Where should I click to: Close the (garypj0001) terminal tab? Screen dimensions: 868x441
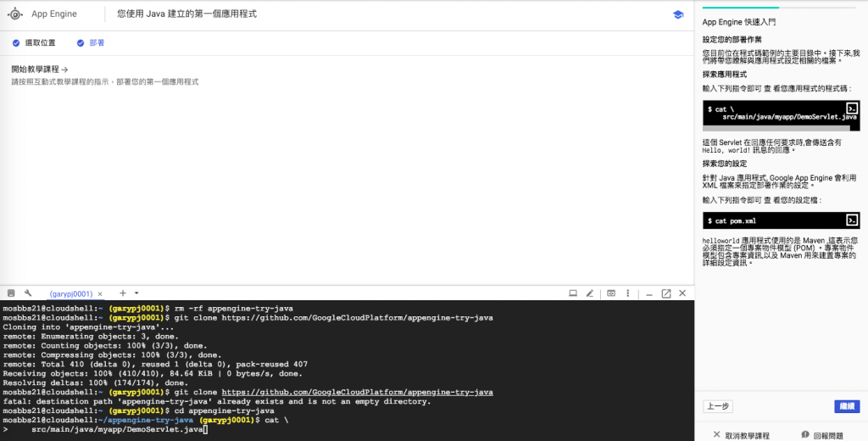pyautogui.click(x=100, y=293)
